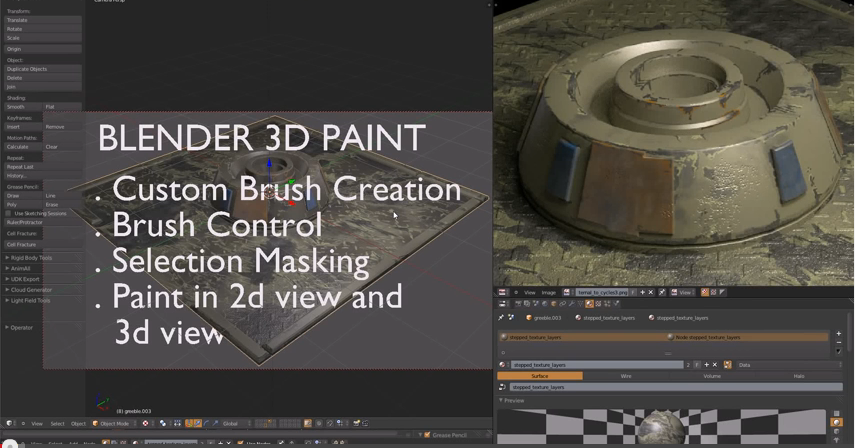Select sphere preview shape icon
The height and width of the screenshot is (448, 855).
(836, 422)
